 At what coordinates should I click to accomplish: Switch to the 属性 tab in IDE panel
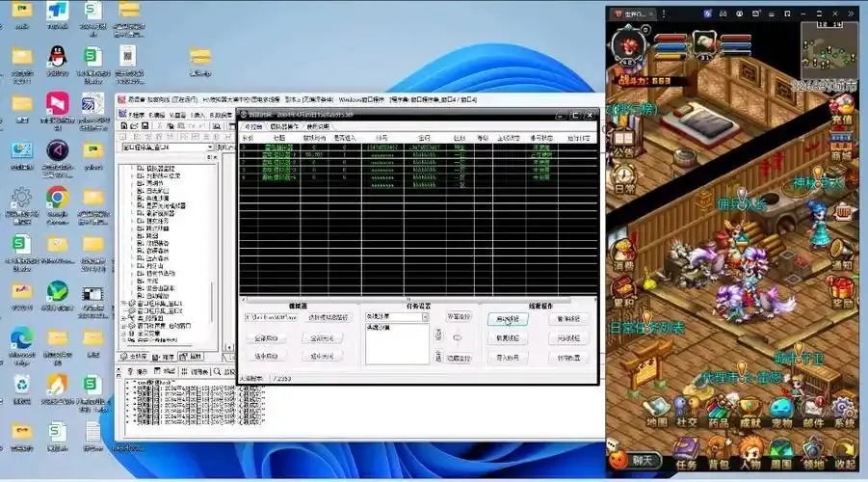point(192,357)
